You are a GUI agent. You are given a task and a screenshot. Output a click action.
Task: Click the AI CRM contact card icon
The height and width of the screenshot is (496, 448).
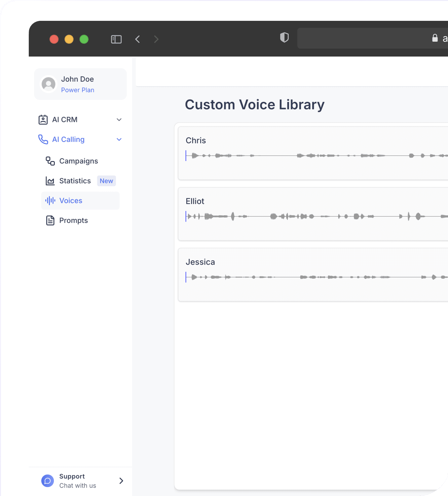[x=43, y=120]
